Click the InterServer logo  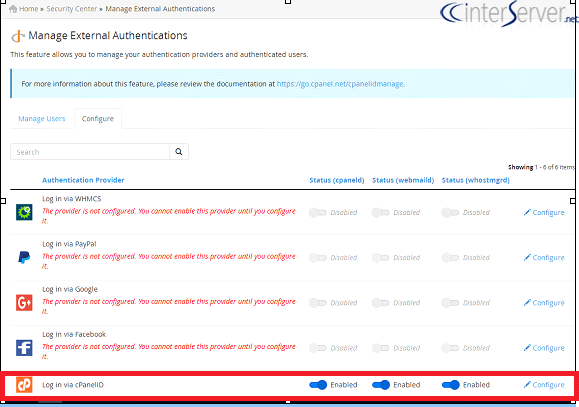click(509, 13)
